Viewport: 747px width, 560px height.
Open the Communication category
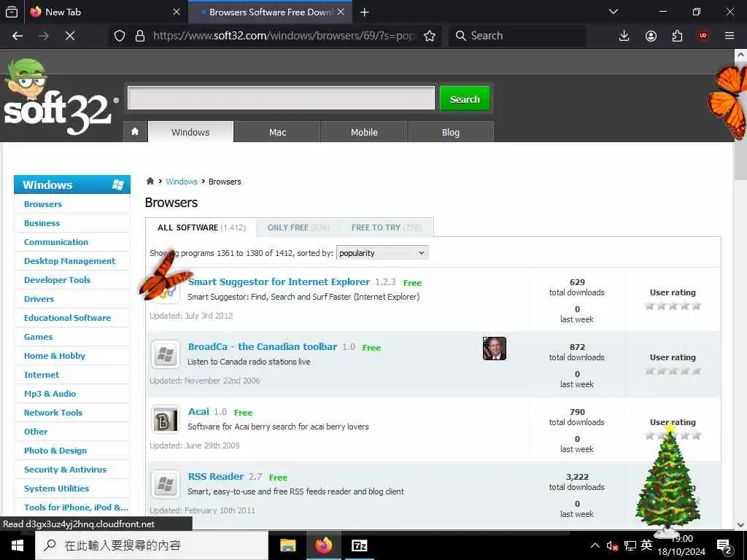[x=56, y=242]
